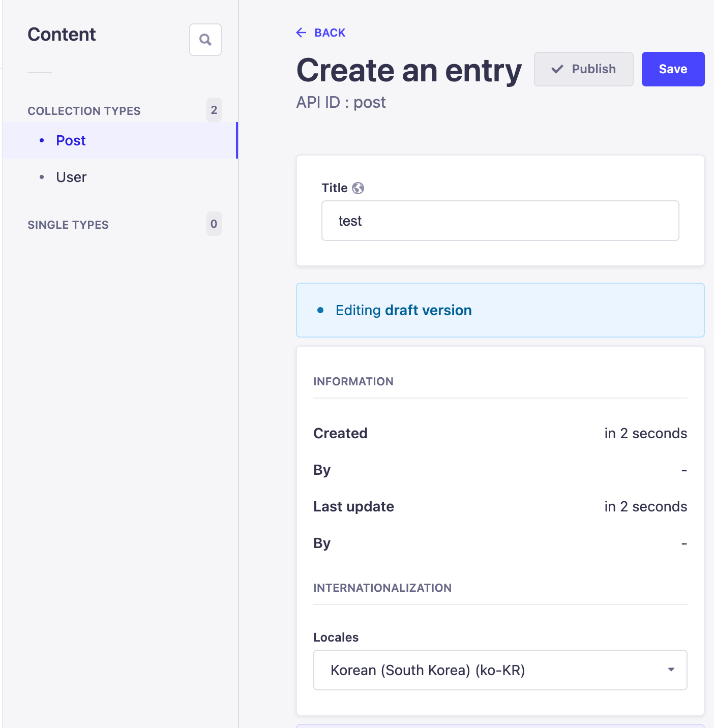Click the Collection Types count badge

pyautogui.click(x=214, y=110)
